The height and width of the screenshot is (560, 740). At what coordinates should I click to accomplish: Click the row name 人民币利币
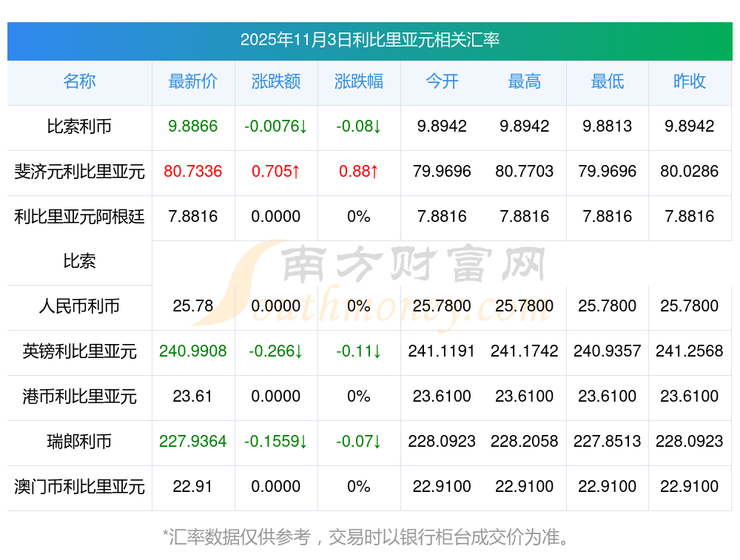79,307
